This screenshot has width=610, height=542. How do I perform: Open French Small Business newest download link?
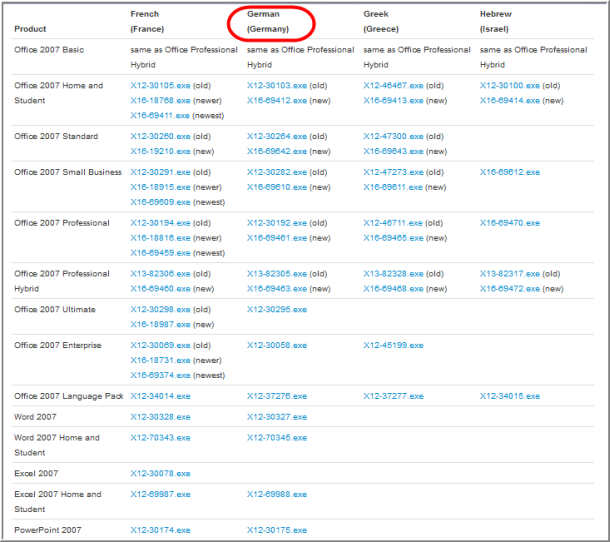pyautogui.click(x=160, y=202)
